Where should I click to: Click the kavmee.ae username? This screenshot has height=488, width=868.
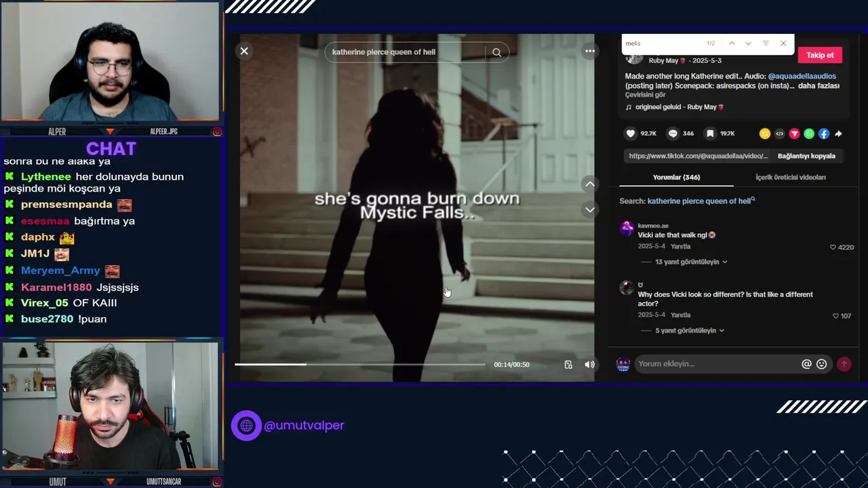(653, 226)
